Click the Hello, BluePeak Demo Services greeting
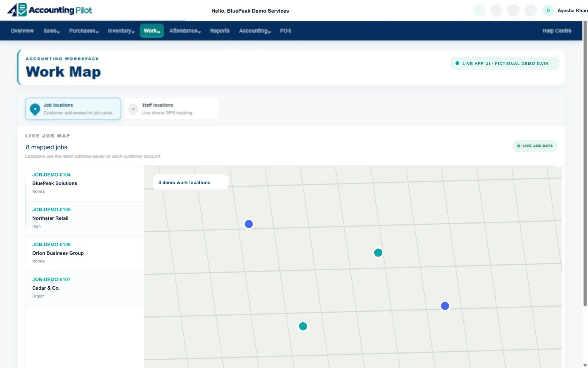The image size is (588, 368). point(250,11)
